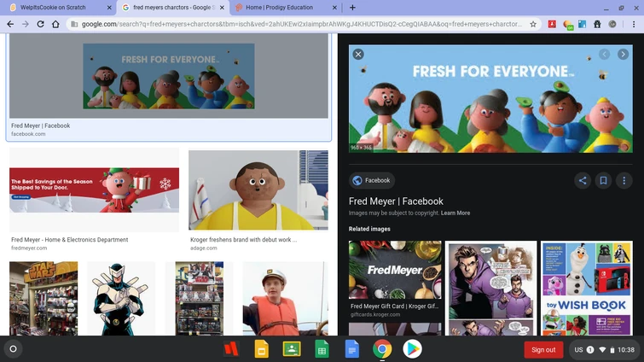Open the Star Wars toy aisle image
Screen dimensions: 644x362
pos(44,298)
